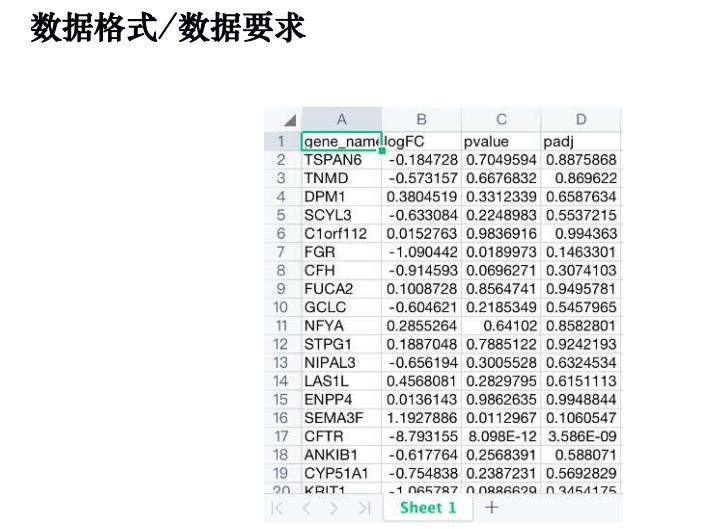Go to last sheet navigation arrow
The height and width of the screenshot is (529, 703).
(x=365, y=508)
